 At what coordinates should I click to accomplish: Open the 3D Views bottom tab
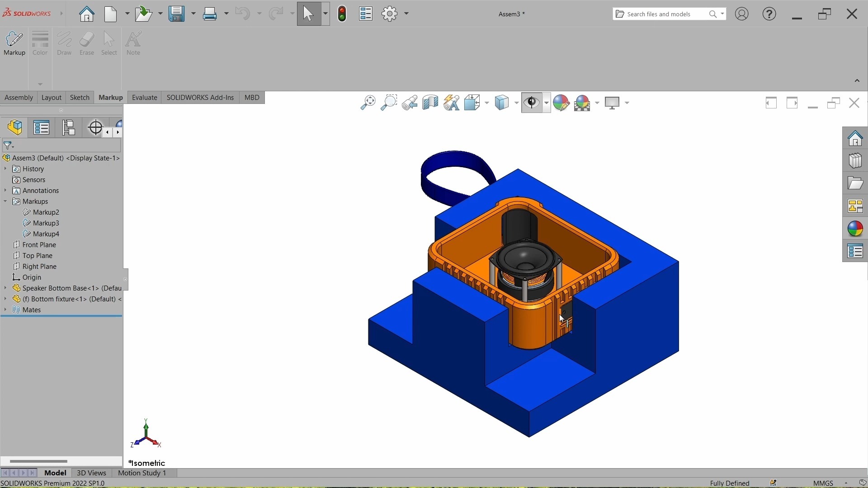[x=91, y=473]
